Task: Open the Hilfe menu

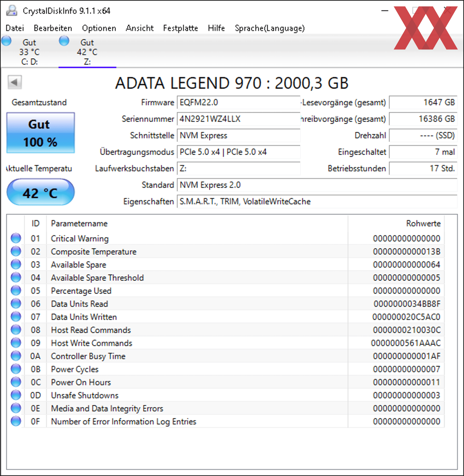Action: (216, 28)
